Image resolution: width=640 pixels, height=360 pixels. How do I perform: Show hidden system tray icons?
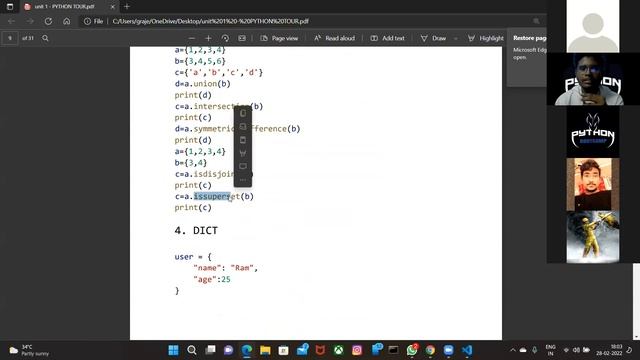[513, 350]
